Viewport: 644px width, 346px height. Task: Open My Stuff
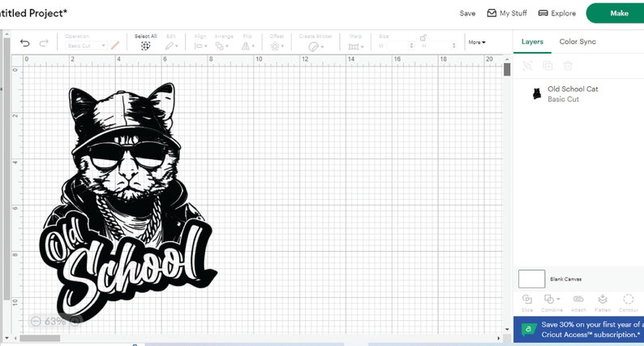[x=507, y=13]
